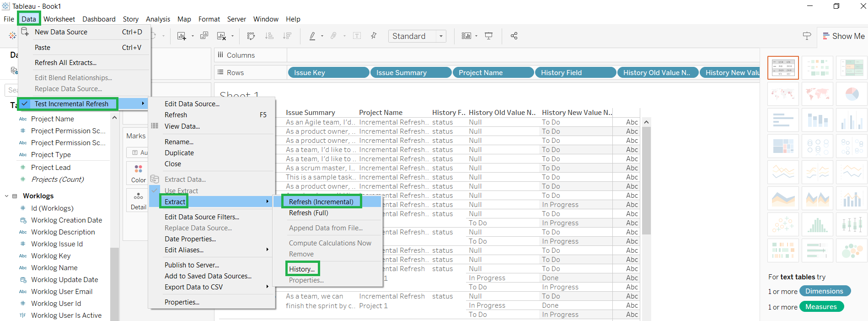This screenshot has width=868, height=321.
Task: Toggle the Show Me panel
Action: [x=843, y=36]
